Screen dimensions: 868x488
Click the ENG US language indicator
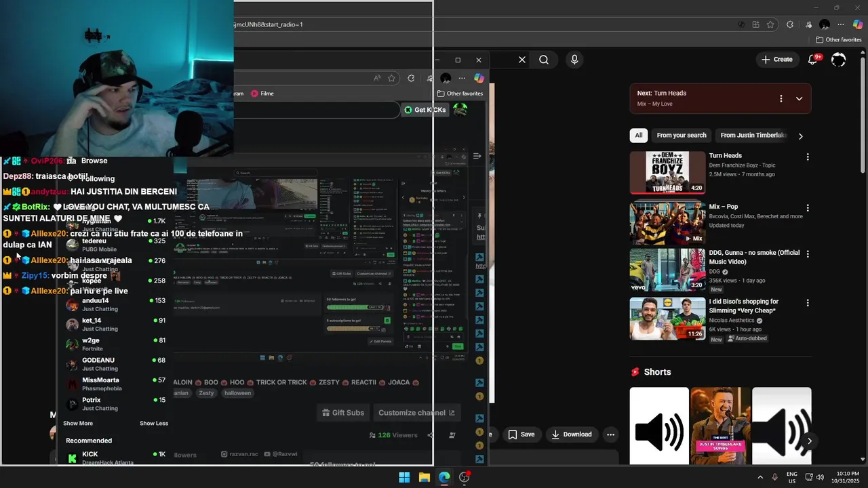[791, 477]
